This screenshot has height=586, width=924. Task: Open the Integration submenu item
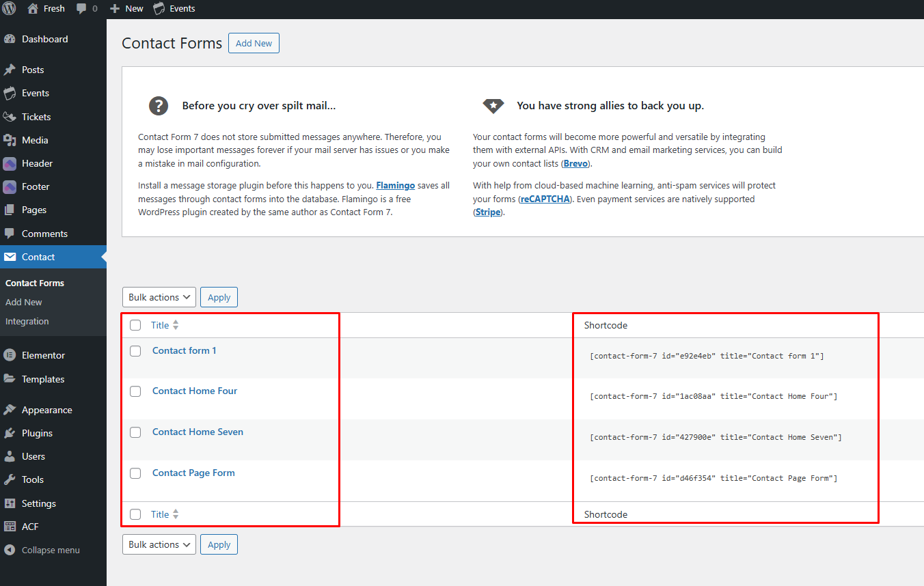click(27, 321)
